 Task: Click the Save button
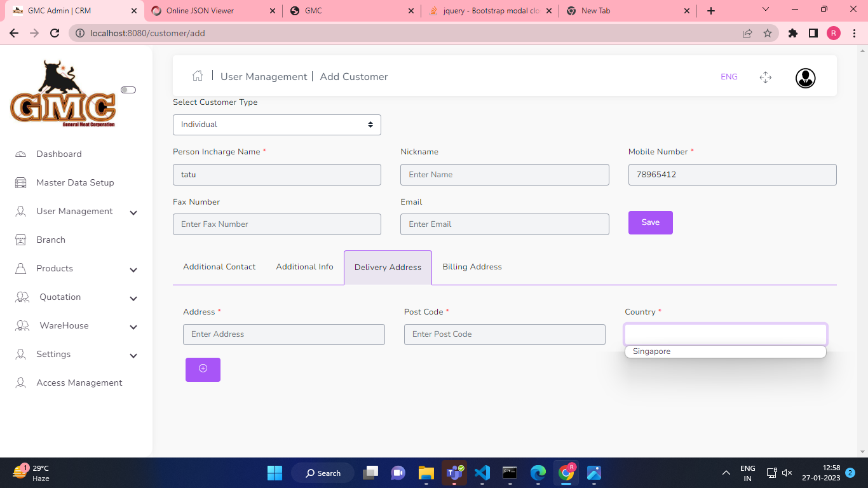point(650,222)
